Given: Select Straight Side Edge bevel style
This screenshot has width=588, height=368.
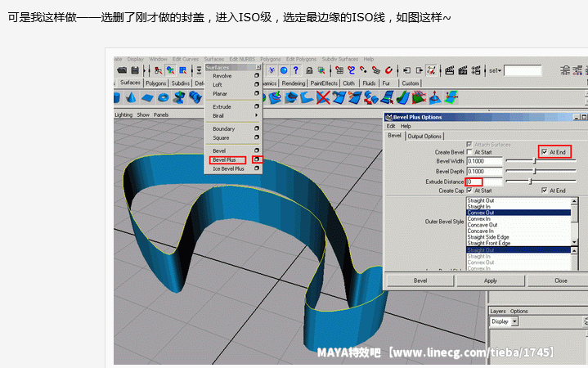Looking at the screenshot, I should coord(488,237).
